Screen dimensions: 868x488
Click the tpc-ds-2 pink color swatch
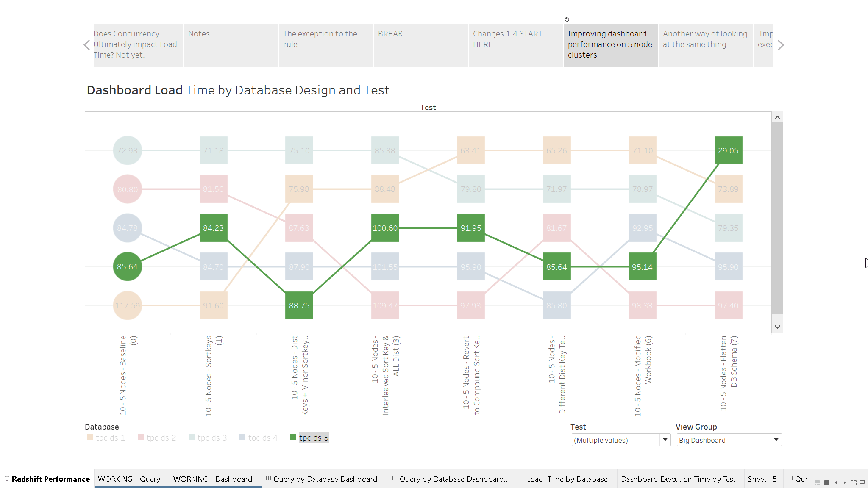(x=141, y=437)
